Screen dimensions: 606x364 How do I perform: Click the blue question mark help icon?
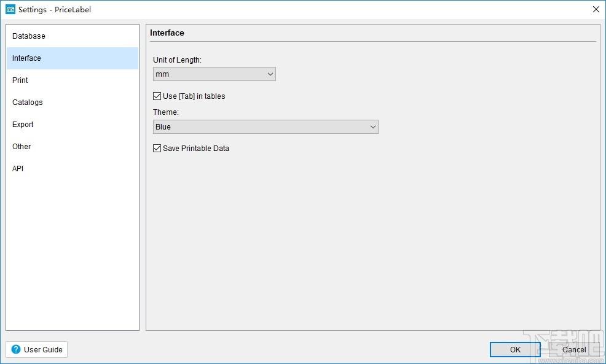16,349
